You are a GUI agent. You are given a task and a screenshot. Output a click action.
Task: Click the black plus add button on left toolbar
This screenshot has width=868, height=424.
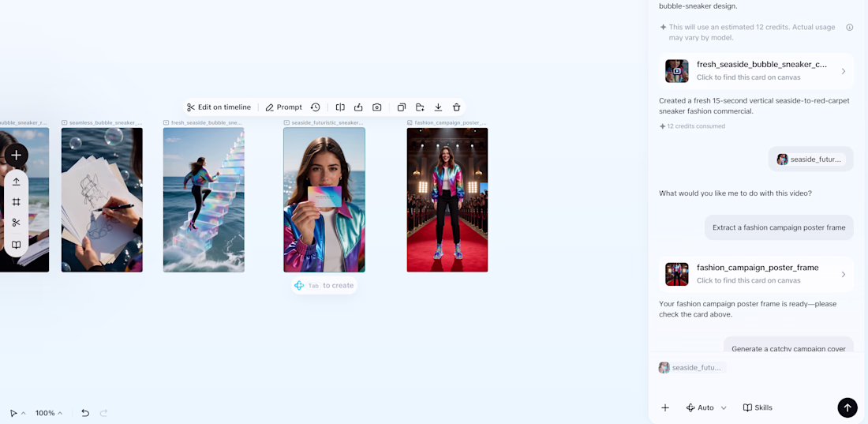16,156
